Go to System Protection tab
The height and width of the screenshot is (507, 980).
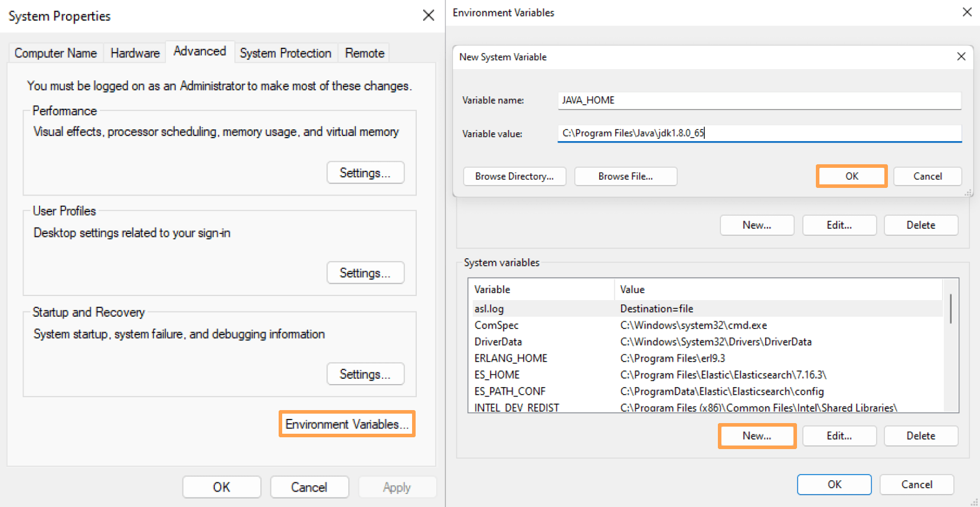[x=286, y=53]
